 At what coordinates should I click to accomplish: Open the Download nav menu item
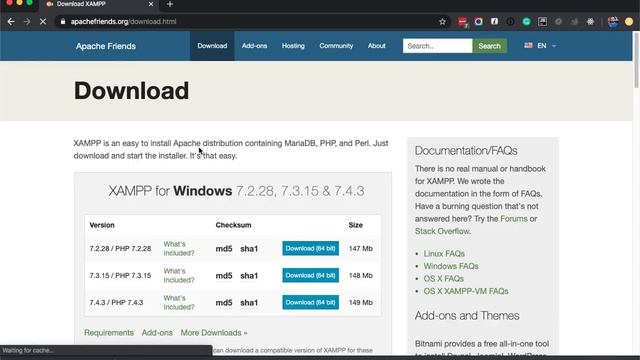pyautogui.click(x=212, y=46)
